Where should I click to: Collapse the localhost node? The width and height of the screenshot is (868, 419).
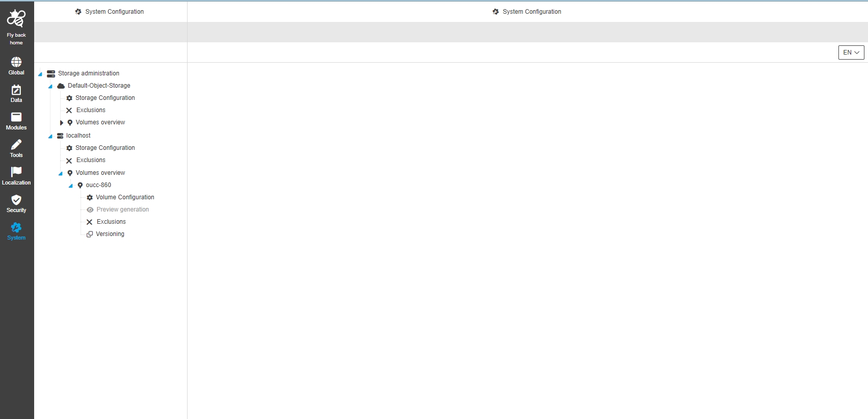pos(50,136)
